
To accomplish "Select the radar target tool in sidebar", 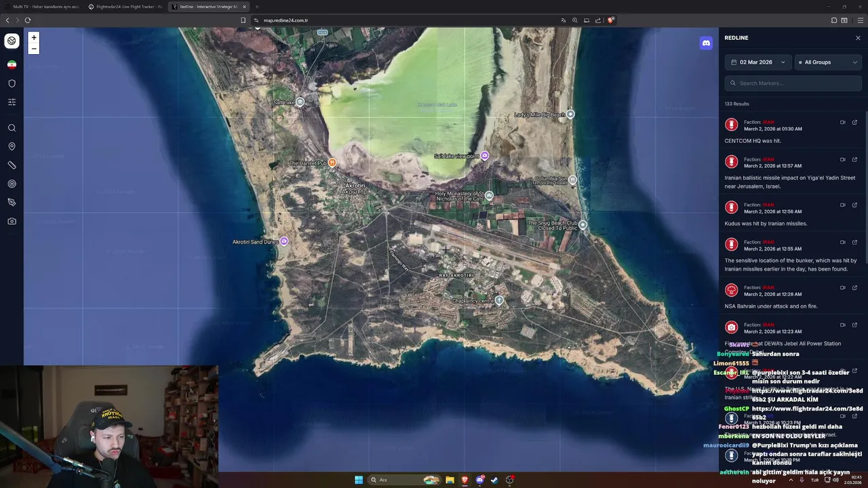I will pos(12,184).
